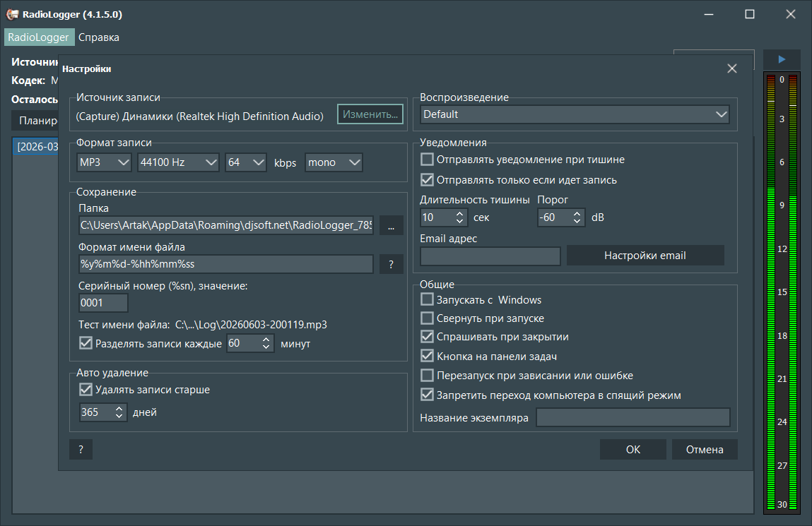Click the split minutes 60 value field

pos(243,343)
